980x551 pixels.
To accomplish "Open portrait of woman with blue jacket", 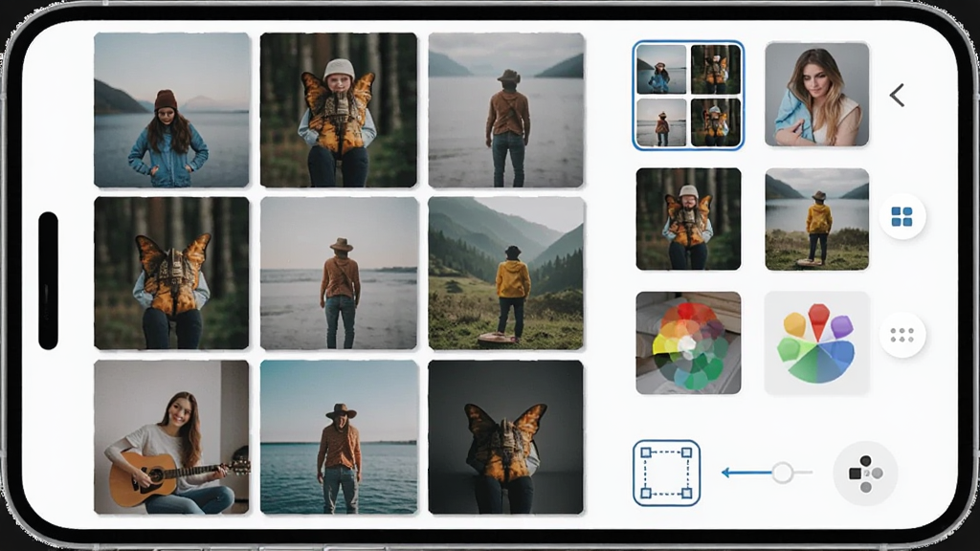I will [817, 95].
